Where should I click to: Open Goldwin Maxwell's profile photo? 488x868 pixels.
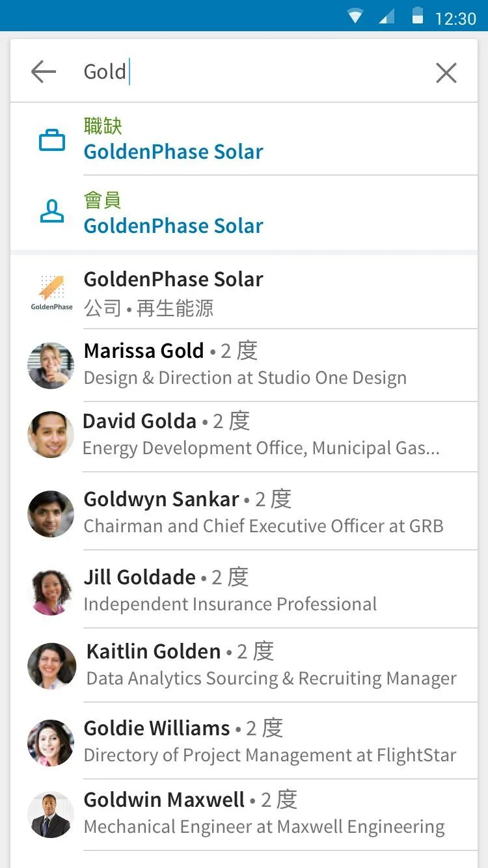coord(51,815)
